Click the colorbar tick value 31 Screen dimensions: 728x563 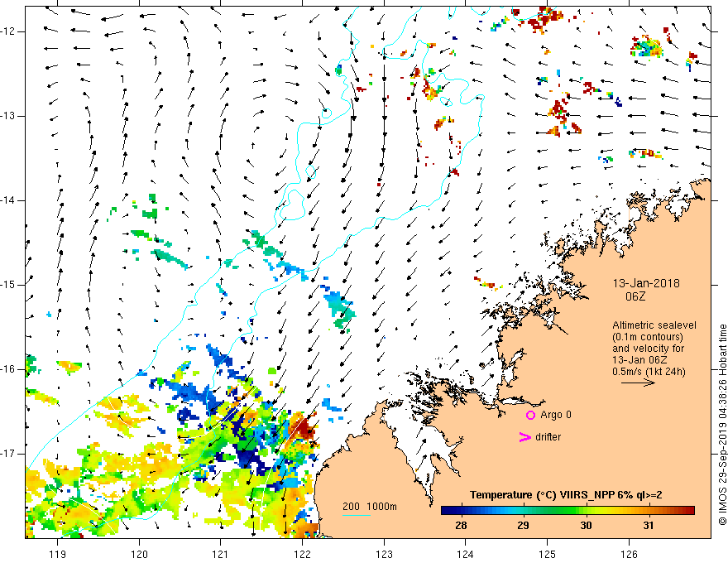[649, 526]
